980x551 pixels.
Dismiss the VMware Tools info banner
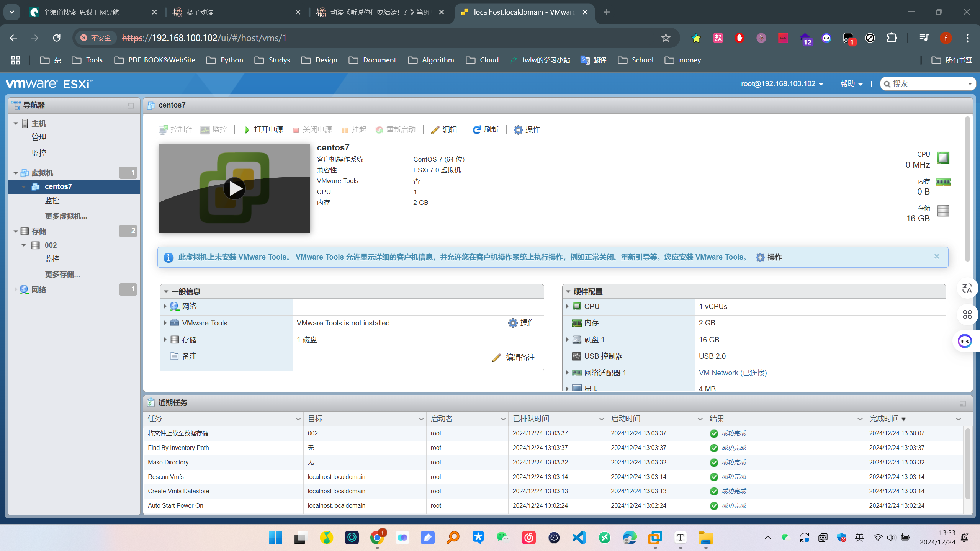click(937, 256)
